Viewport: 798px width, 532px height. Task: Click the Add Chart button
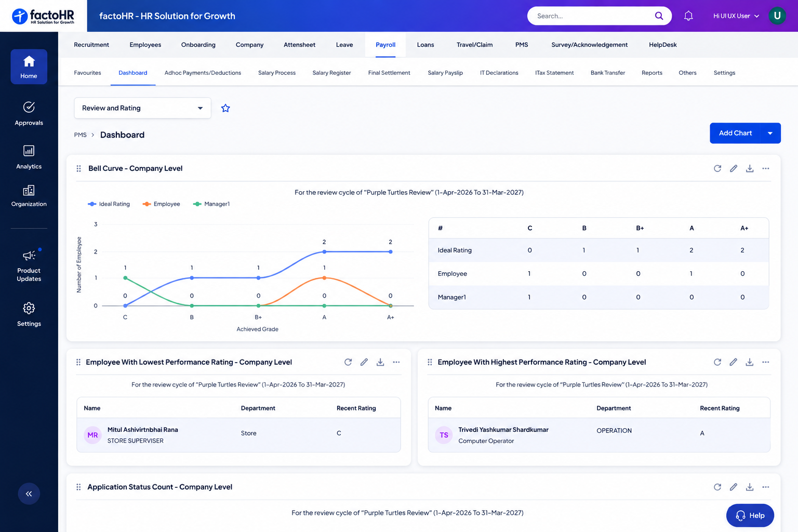[735, 133]
